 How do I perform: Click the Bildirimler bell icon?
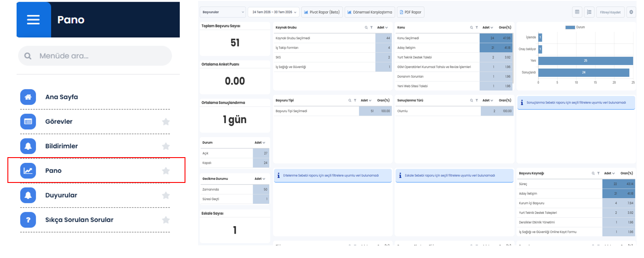[28, 146]
